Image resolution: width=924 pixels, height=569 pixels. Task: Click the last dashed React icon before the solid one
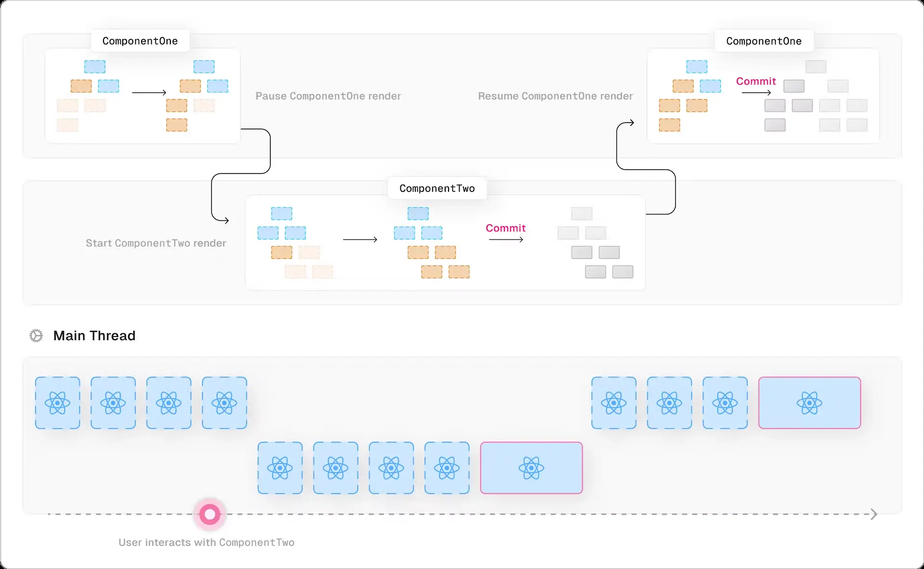(447, 468)
